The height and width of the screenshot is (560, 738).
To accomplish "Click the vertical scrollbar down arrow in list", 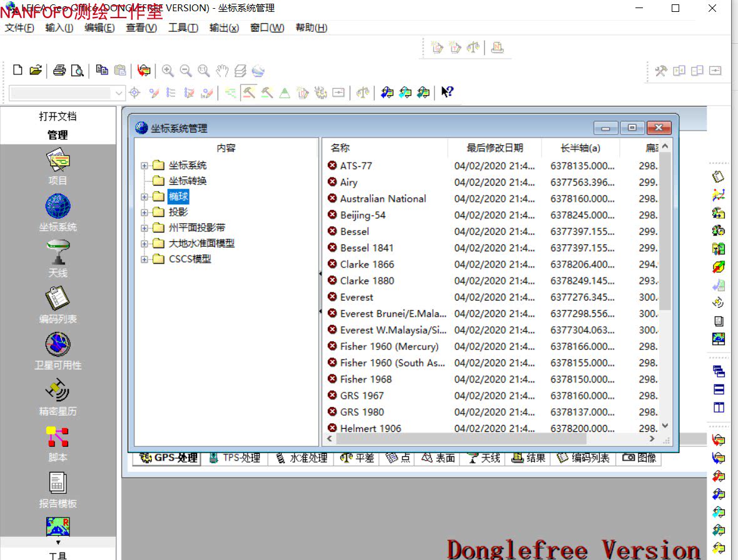I will click(665, 426).
